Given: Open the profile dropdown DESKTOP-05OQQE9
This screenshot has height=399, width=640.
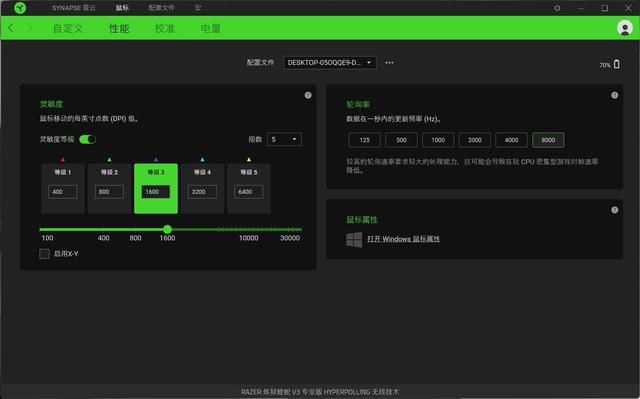Looking at the screenshot, I should 330,62.
